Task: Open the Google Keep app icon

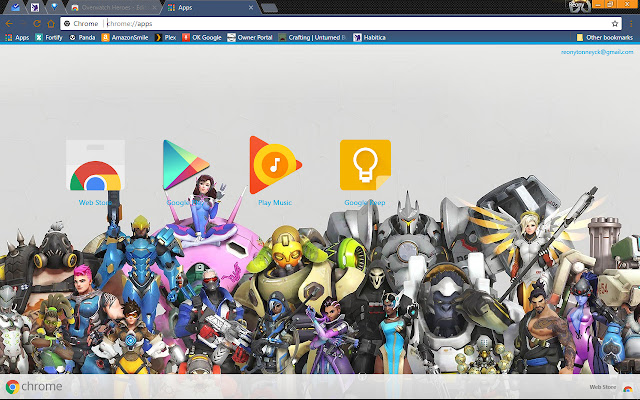Action: [x=365, y=165]
